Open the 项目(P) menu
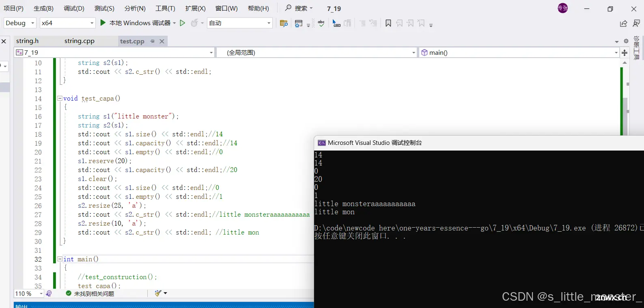The width and height of the screenshot is (644, 308). coord(13,8)
